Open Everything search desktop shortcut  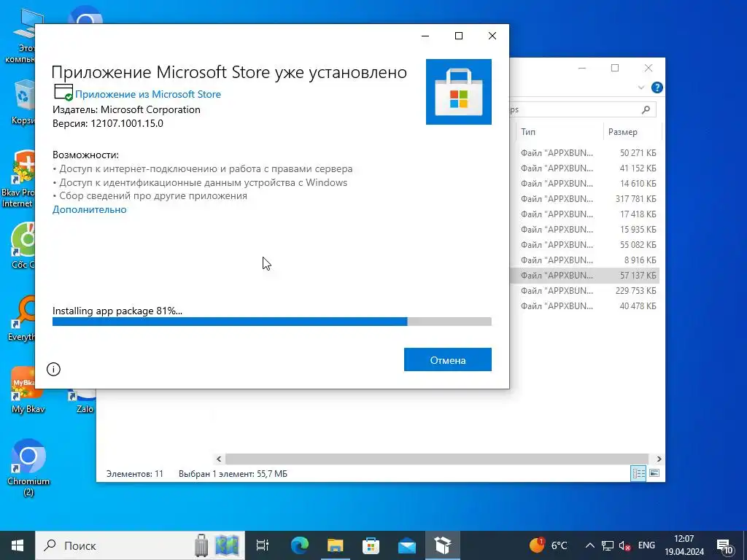click(x=21, y=319)
